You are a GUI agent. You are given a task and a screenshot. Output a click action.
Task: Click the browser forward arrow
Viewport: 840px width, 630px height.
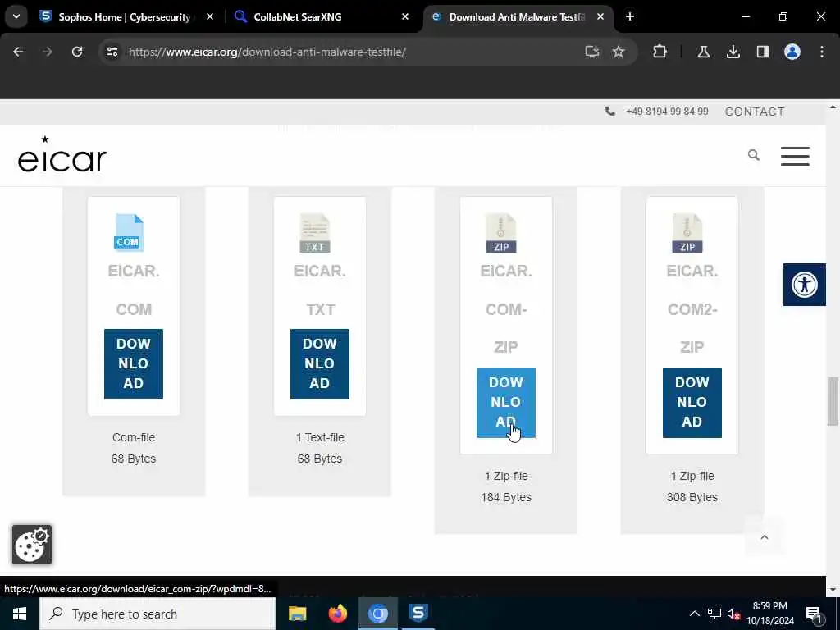[47, 52]
